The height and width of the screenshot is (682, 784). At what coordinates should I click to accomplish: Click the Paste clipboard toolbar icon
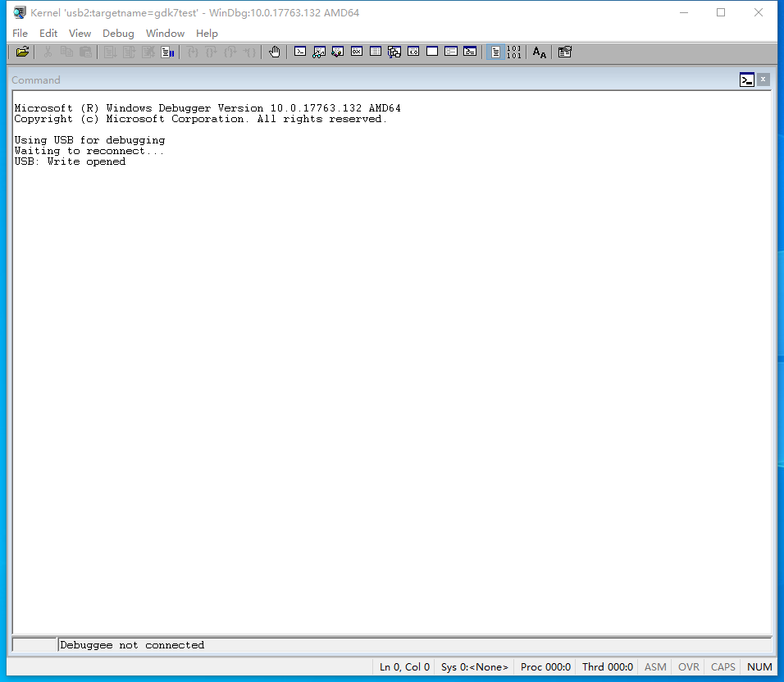85,52
